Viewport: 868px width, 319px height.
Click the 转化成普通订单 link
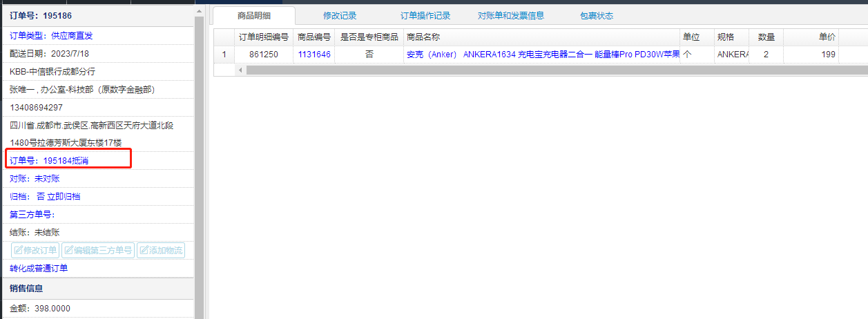pyautogui.click(x=39, y=268)
